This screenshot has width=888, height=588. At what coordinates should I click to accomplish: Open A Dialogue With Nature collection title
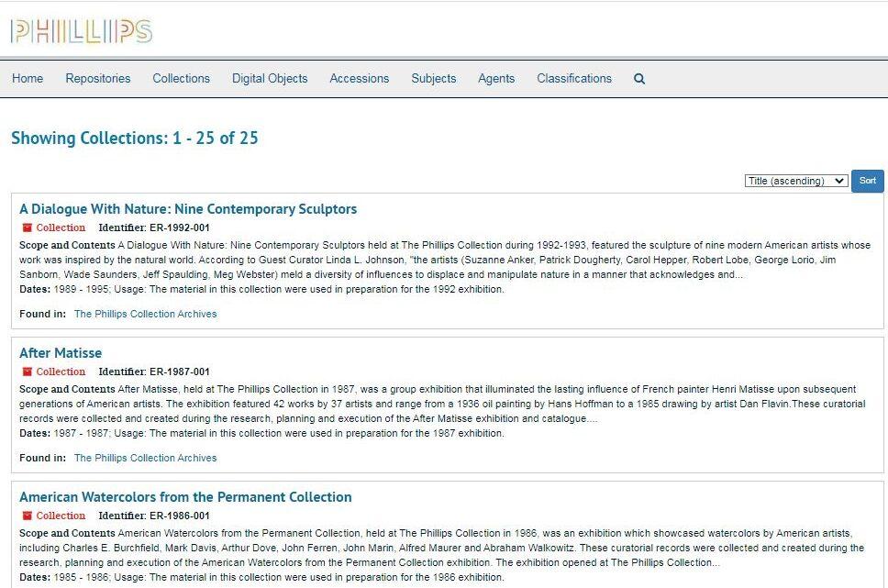(x=188, y=209)
